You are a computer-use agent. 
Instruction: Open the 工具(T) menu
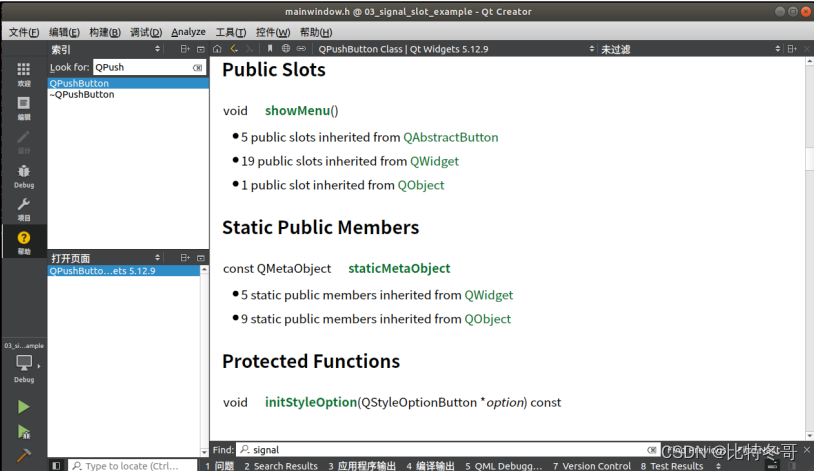pos(230,32)
